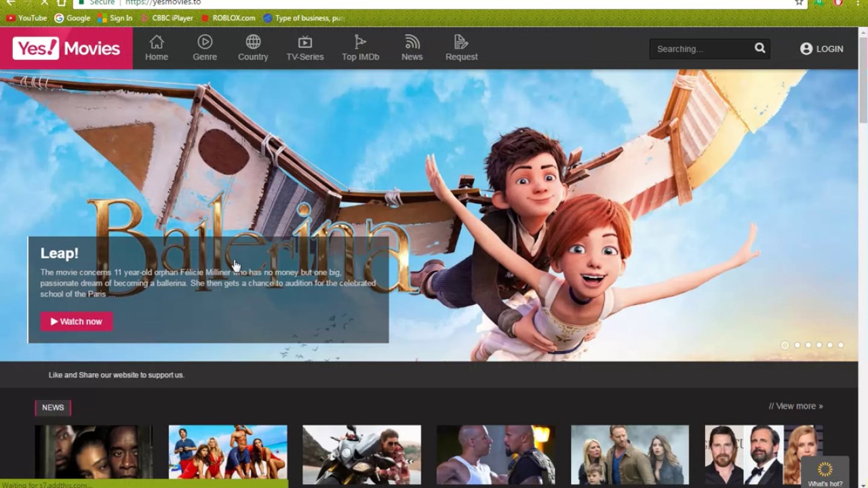Open the Home house icon
The width and height of the screenshot is (868, 488).
point(157,42)
